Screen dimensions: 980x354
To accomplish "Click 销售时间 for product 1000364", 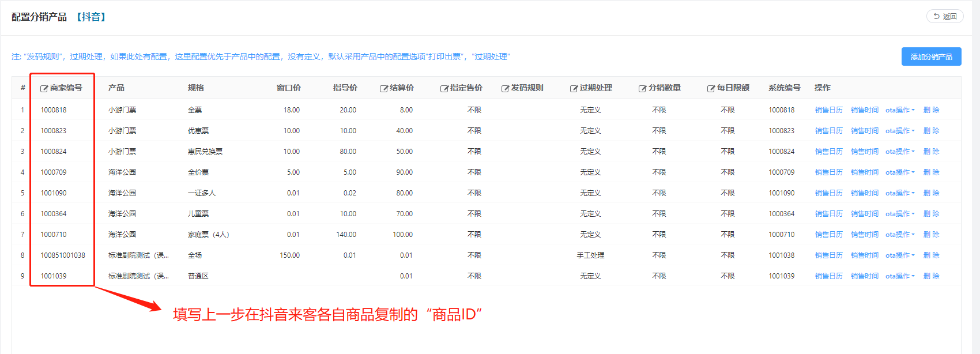I will (x=864, y=214).
